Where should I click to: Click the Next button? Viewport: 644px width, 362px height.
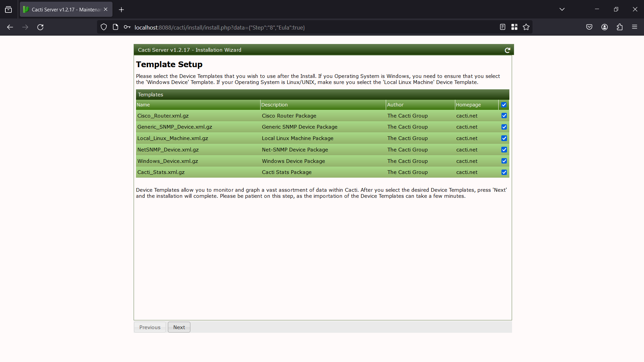(179, 327)
